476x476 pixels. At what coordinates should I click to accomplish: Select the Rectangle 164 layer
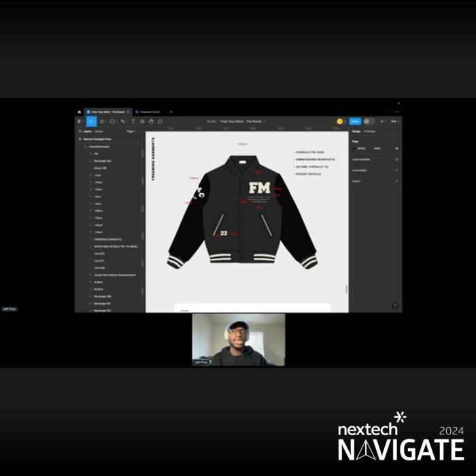pos(102,161)
